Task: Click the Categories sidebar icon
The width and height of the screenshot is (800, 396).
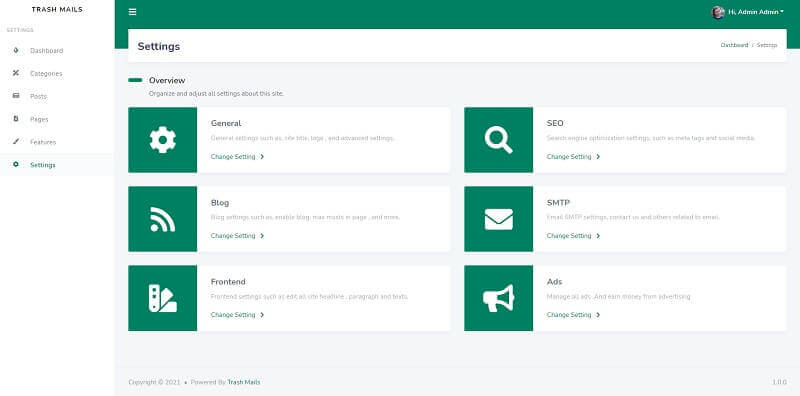Action: pyautogui.click(x=16, y=73)
